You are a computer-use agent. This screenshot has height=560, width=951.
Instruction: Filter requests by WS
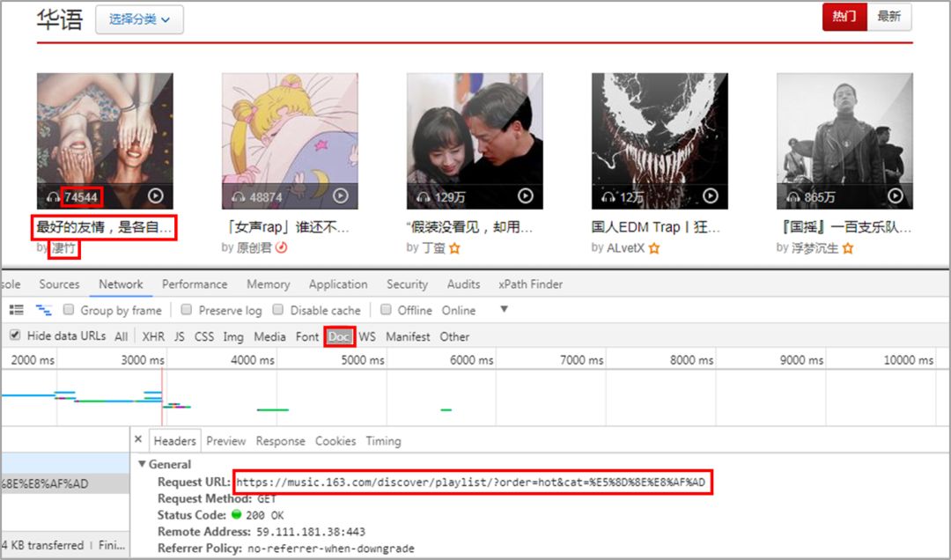(367, 336)
